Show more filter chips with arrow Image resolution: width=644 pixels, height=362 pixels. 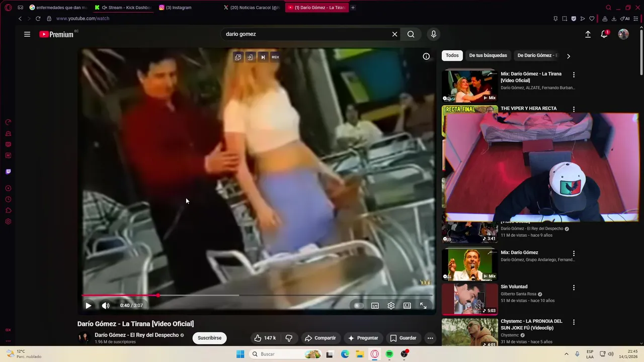[569, 56]
